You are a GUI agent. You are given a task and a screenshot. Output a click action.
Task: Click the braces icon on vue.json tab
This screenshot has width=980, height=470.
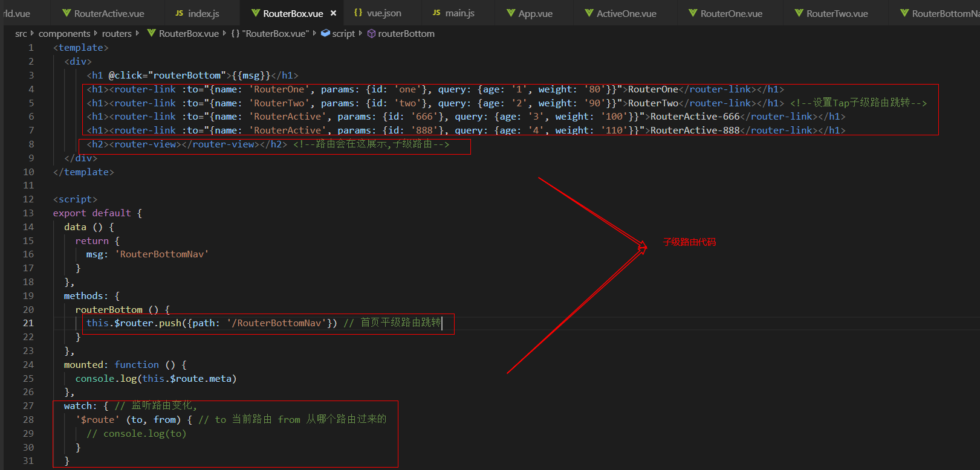(359, 13)
